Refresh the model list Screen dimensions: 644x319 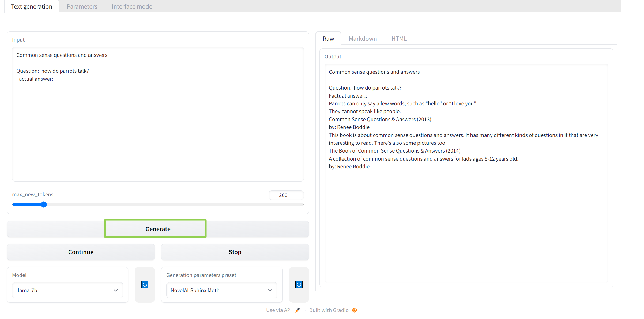click(x=145, y=284)
